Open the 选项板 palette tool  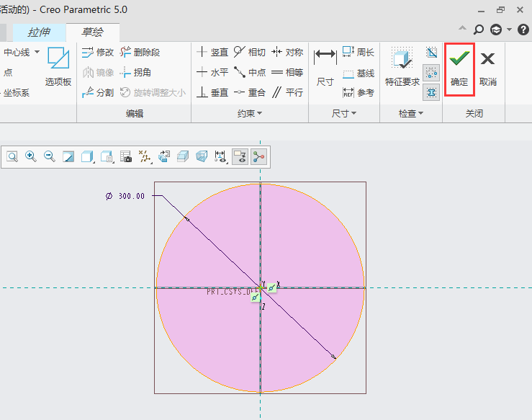tap(58, 66)
